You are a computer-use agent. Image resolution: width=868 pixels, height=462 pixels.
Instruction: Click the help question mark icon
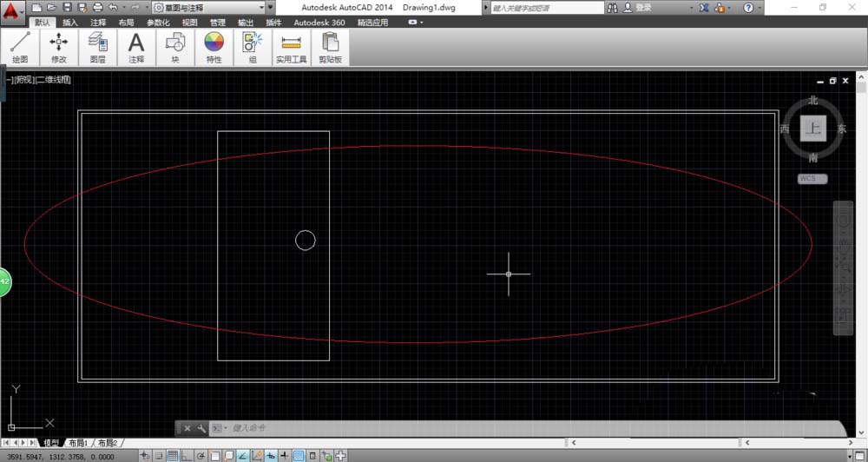tap(748, 8)
